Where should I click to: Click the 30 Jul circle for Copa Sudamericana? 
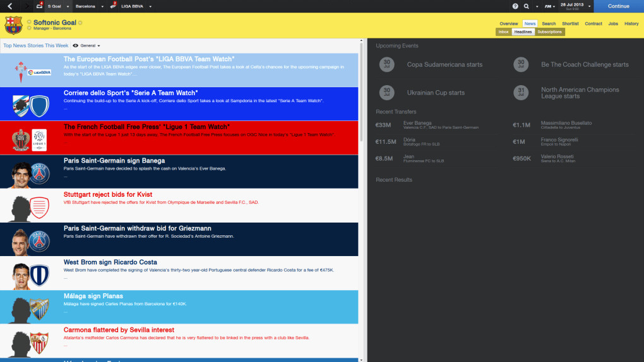[x=386, y=64]
